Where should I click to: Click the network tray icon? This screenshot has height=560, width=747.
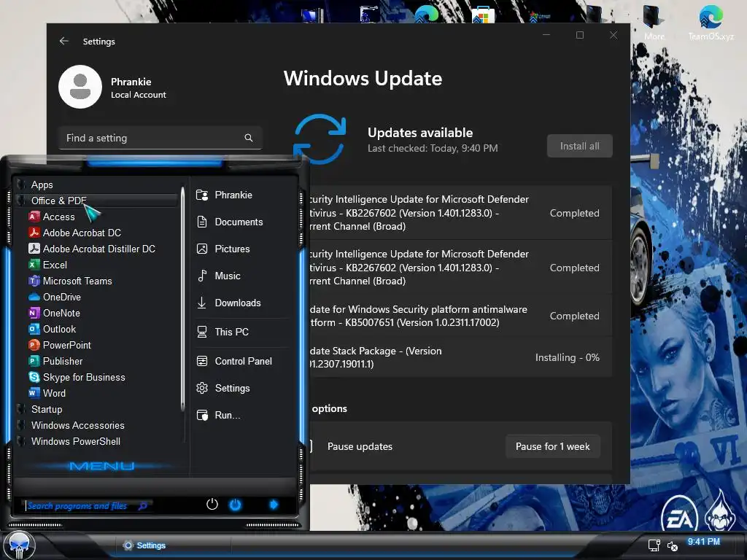(654, 545)
